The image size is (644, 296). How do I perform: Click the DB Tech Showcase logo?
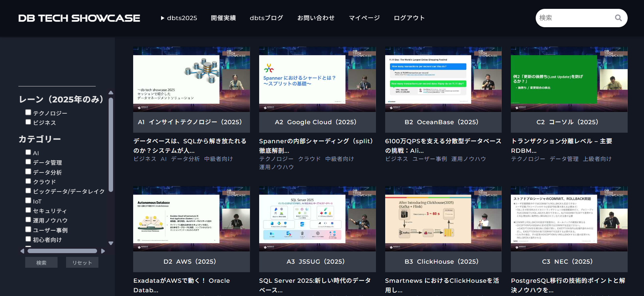[79, 18]
